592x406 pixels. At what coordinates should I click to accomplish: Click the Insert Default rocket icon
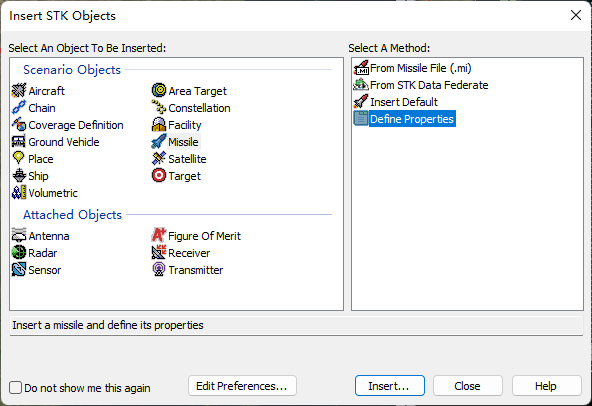click(361, 102)
